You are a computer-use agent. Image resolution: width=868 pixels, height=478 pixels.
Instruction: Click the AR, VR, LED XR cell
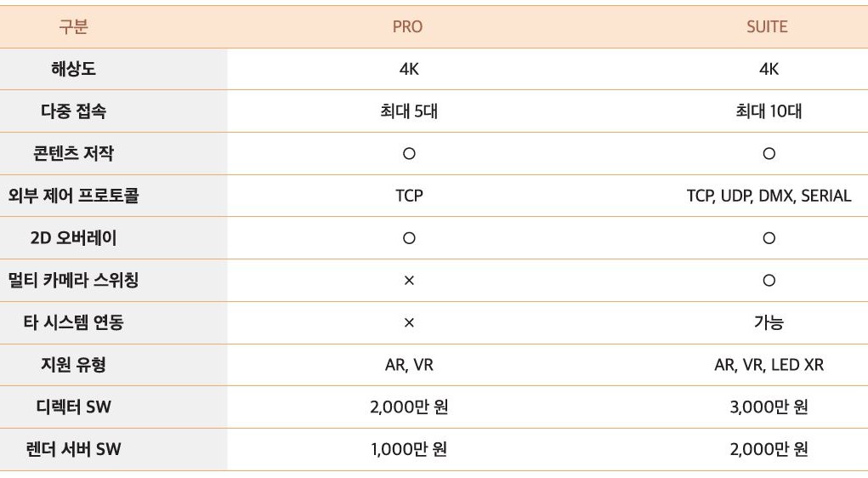[769, 365]
